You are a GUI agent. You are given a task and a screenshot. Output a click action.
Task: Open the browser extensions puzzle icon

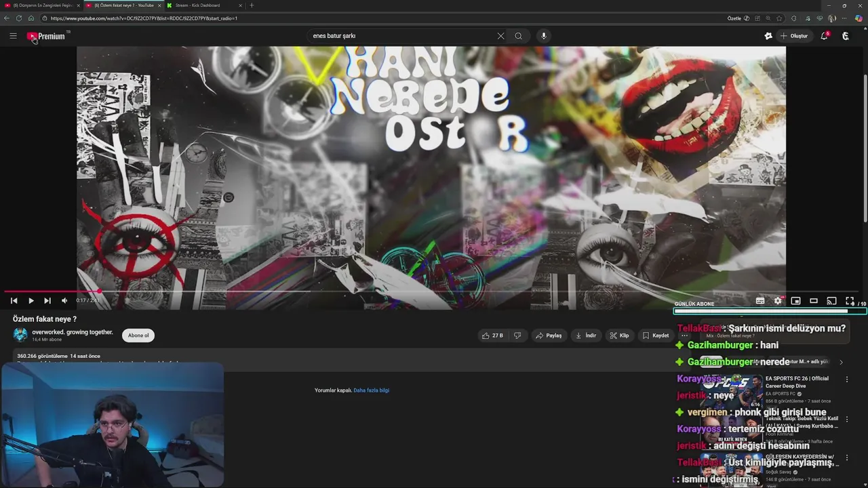pos(793,18)
